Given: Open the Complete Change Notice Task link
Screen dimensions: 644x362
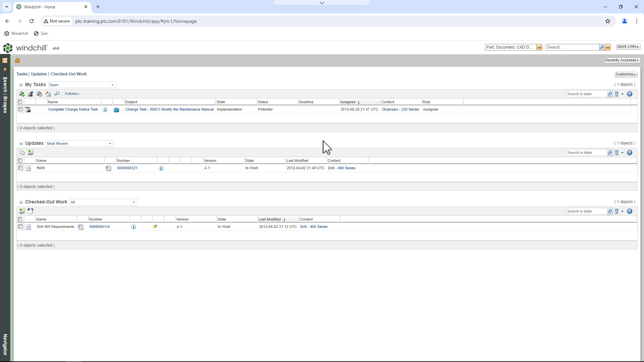Looking at the screenshot, I should point(73,110).
